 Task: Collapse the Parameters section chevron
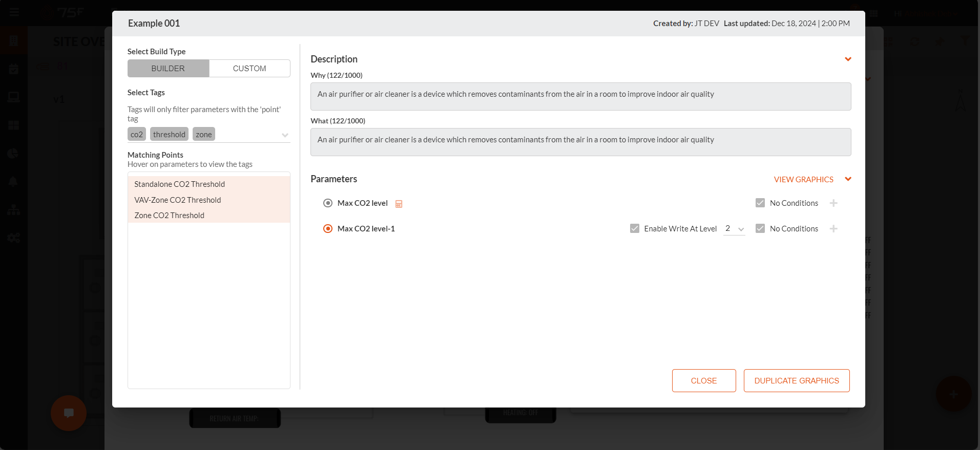click(848, 179)
